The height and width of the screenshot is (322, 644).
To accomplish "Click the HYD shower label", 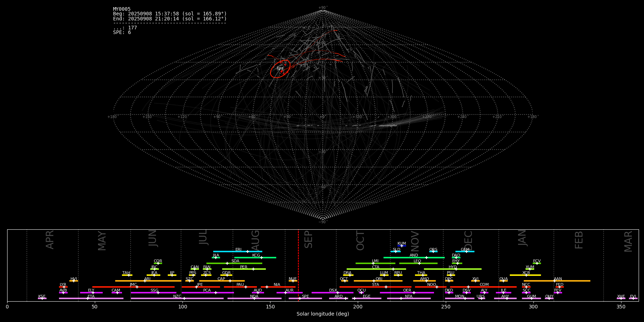I will [453, 267].
